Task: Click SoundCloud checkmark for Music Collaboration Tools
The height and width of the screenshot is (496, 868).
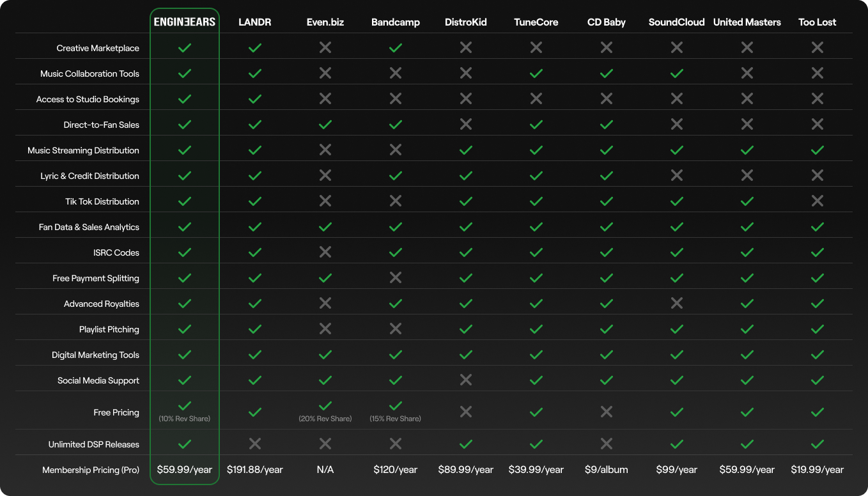Action: click(677, 74)
